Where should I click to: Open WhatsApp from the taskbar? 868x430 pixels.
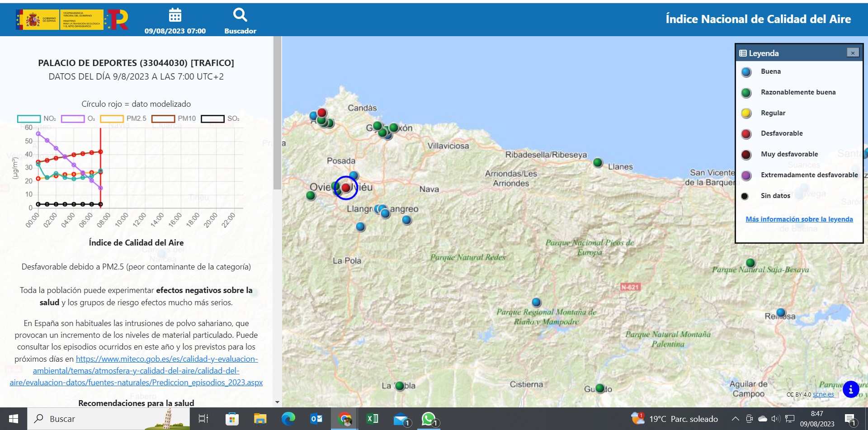click(x=428, y=419)
